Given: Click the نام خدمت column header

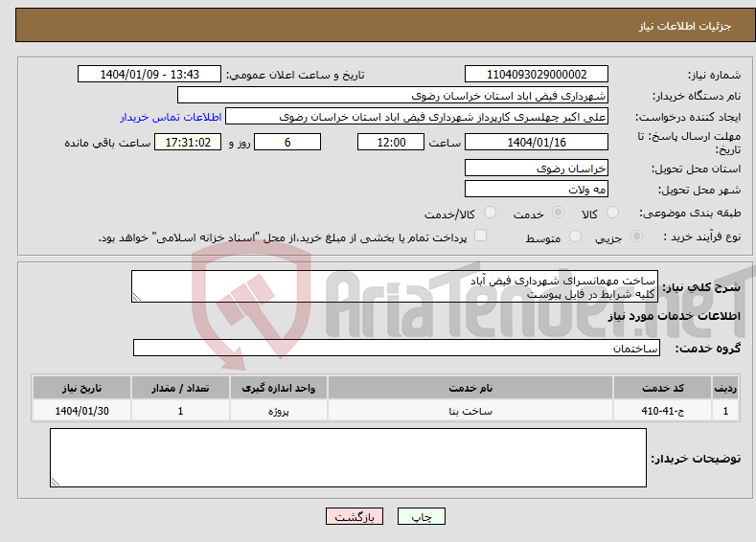Looking at the screenshot, I should (470, 388).
